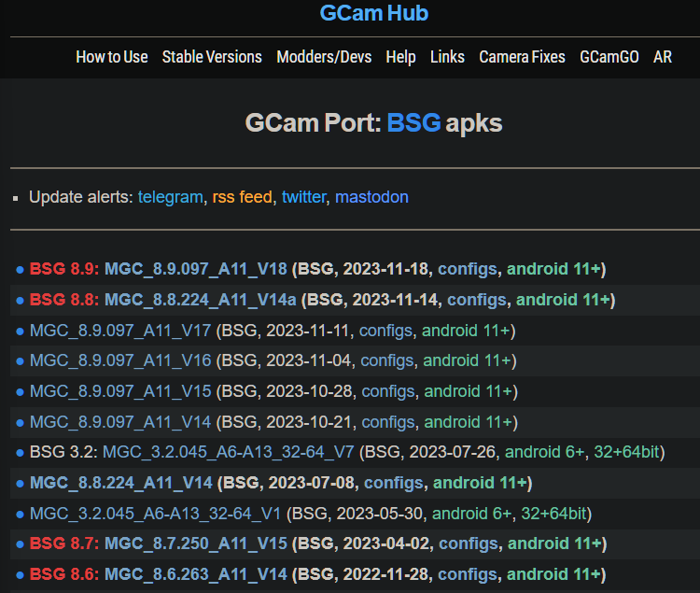Click the 2023-05-30 date text
The height and width of the screenshot is (593, 700).
pos(379,514)
